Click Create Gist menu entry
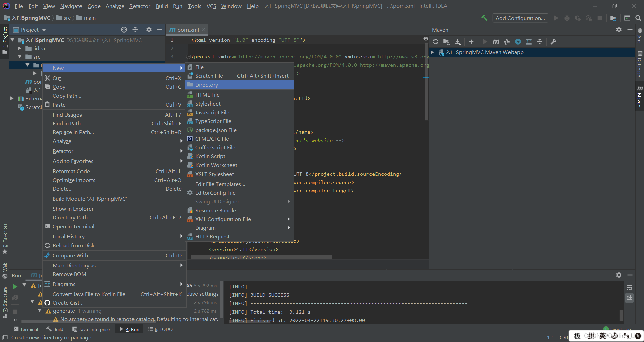Image resolution: width=644 pixels, height=342 pixels. pos(114,303)
